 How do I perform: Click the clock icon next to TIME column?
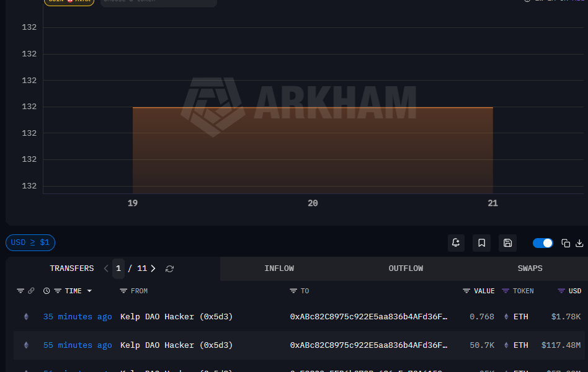tap(47, 290)
